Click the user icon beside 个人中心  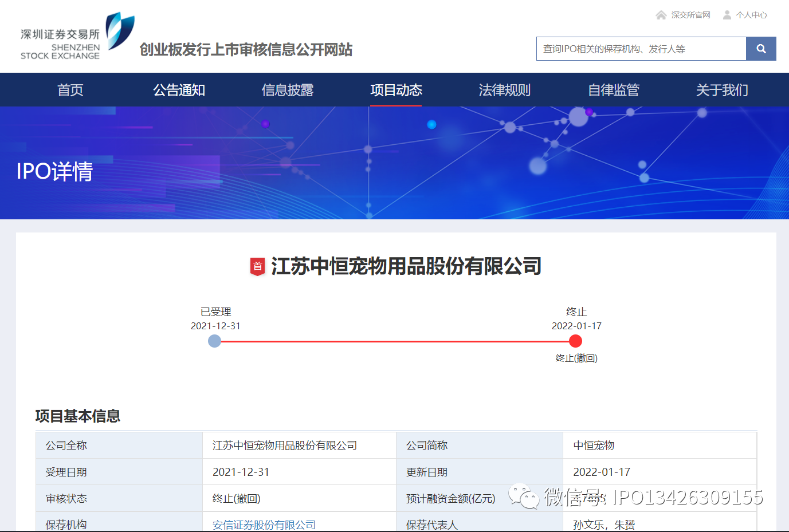[x=727, y=15]
